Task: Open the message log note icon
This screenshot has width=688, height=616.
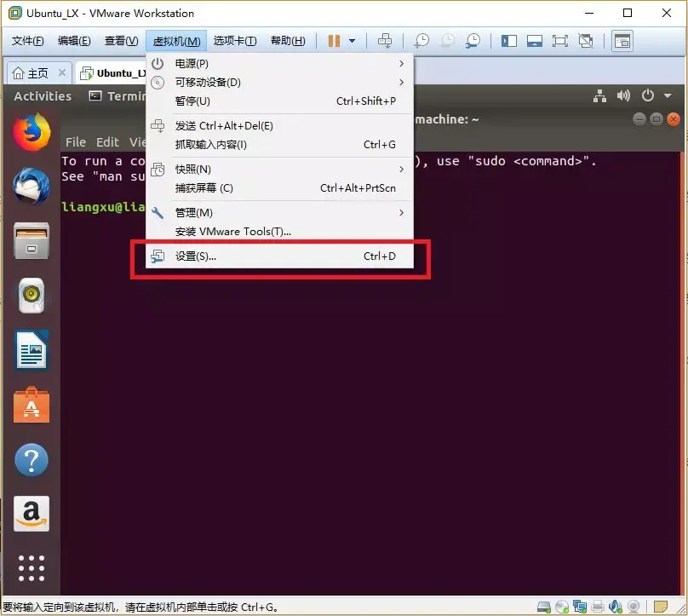Action: click(x=661, y=607)
